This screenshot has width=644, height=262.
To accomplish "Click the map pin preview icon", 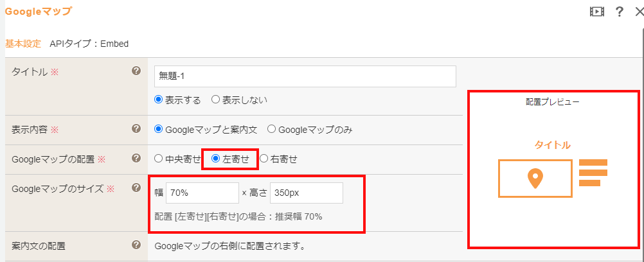I will pos(535,179).
